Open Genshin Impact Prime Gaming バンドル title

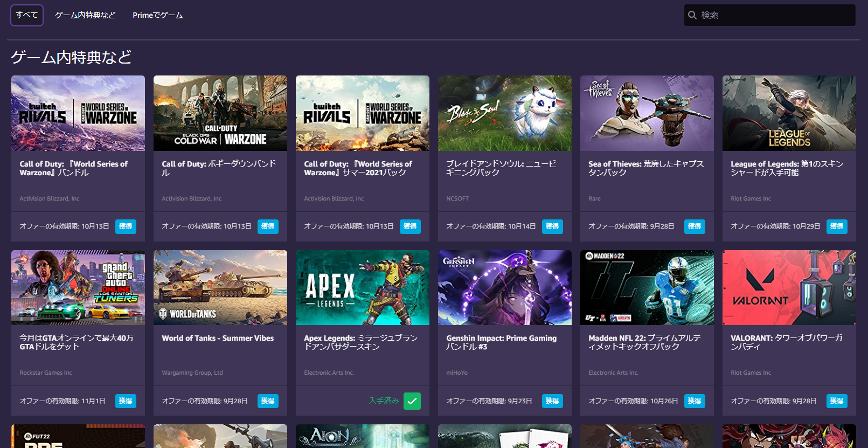point(501,342)
